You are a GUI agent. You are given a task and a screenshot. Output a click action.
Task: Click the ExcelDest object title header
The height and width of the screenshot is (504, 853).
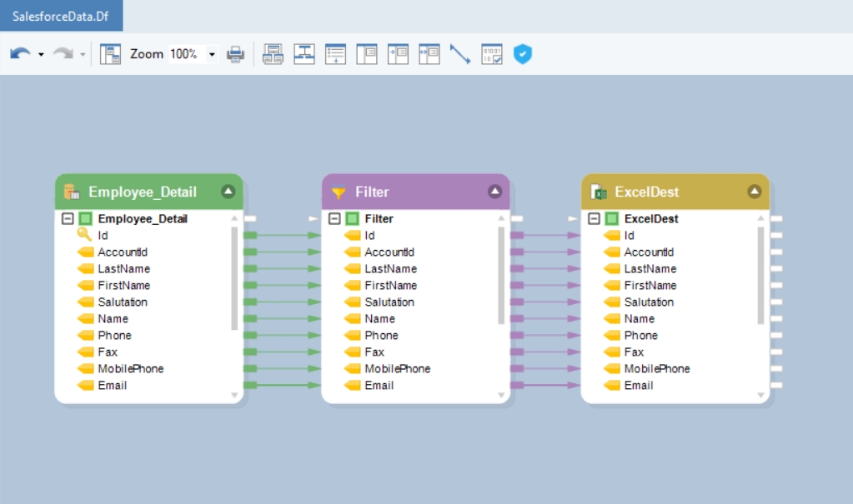(646, 192)
